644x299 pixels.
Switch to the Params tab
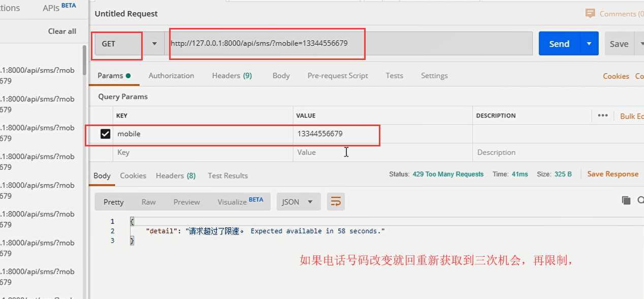(x=114, y=76)
